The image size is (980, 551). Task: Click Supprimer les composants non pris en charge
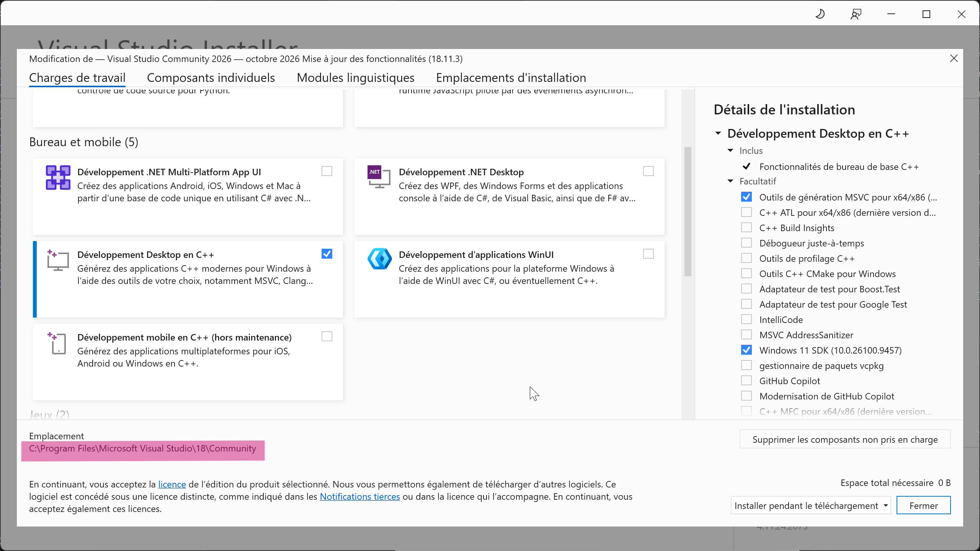click(845, 439)
